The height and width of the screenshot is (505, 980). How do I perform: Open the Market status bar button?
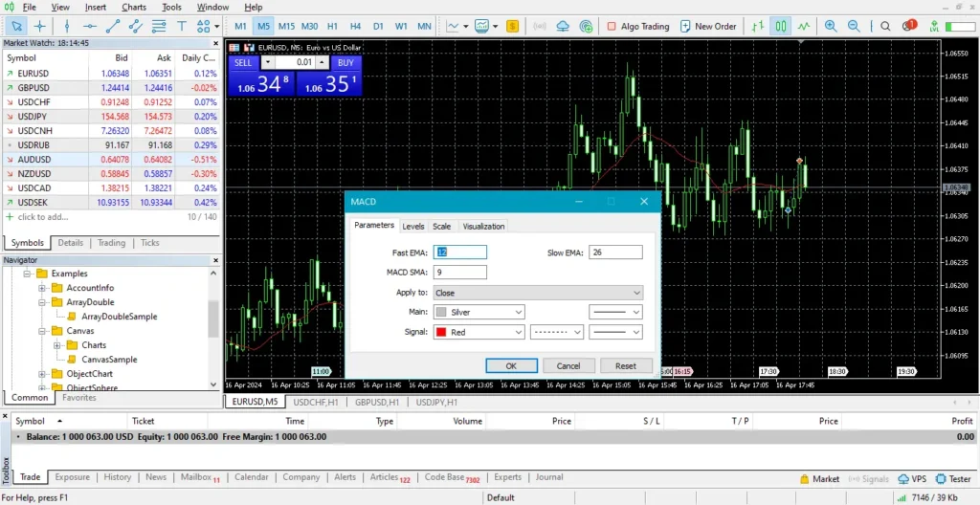(819, 479)
